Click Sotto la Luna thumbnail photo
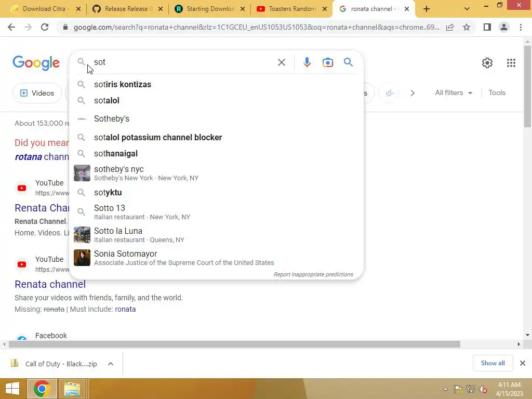The width and height of the screenshot is (532, 399). (82, 235)
